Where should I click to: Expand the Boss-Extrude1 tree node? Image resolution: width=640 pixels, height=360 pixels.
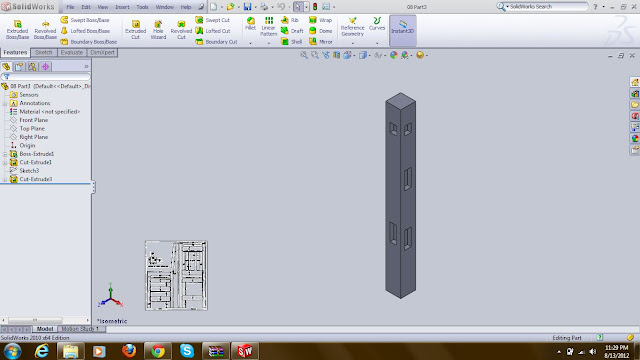[5, 154]
